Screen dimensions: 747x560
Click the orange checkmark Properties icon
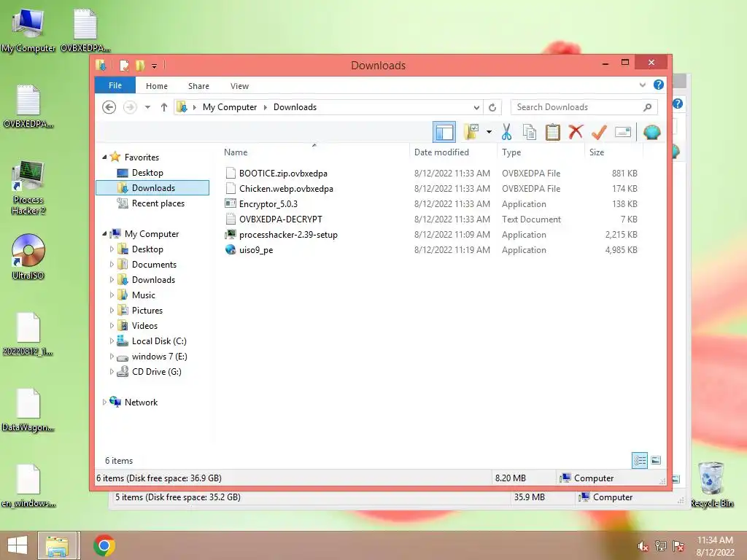(599, 132)
